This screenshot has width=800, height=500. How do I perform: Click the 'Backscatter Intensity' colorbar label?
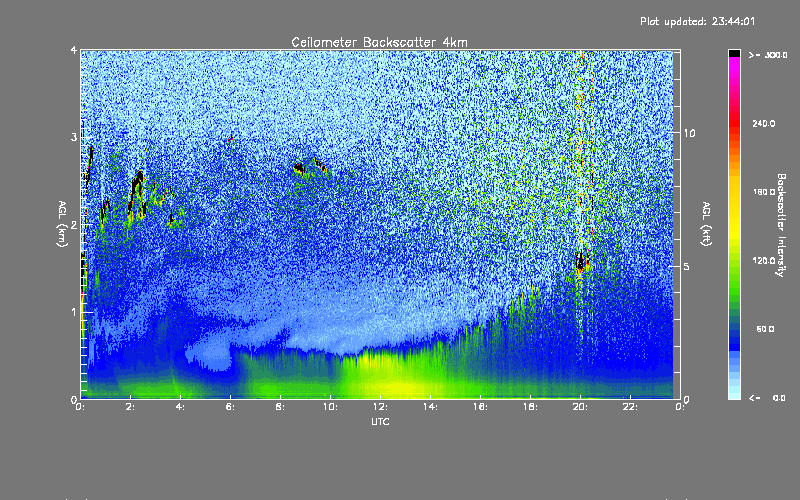[x=781, y=225]
